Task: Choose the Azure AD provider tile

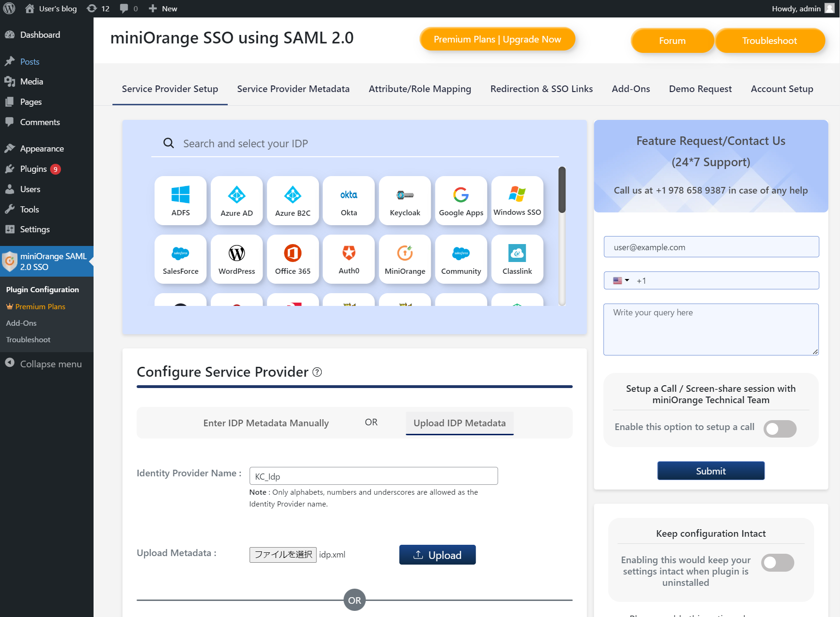Action: [237, 201]
